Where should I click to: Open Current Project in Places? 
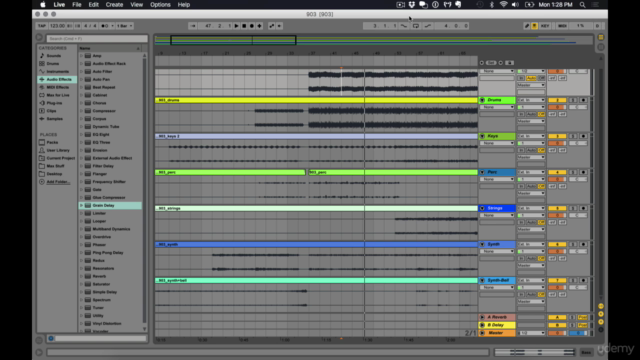(60, 158)
